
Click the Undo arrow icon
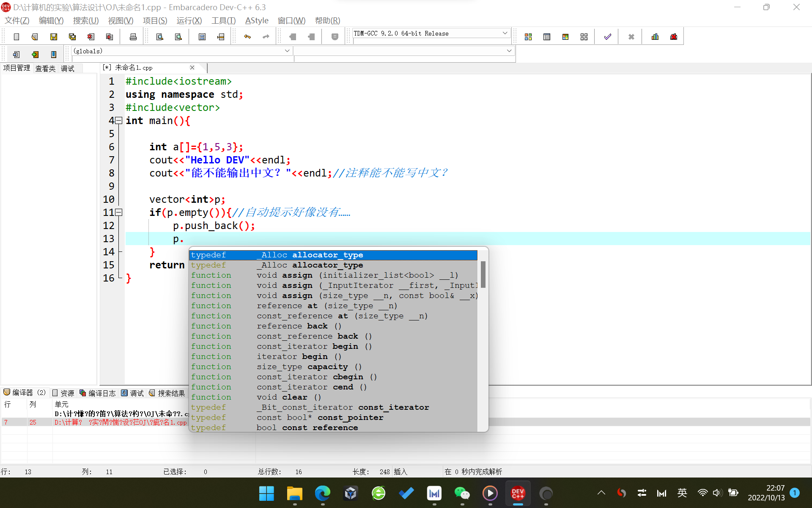click(x=247, y=37)
